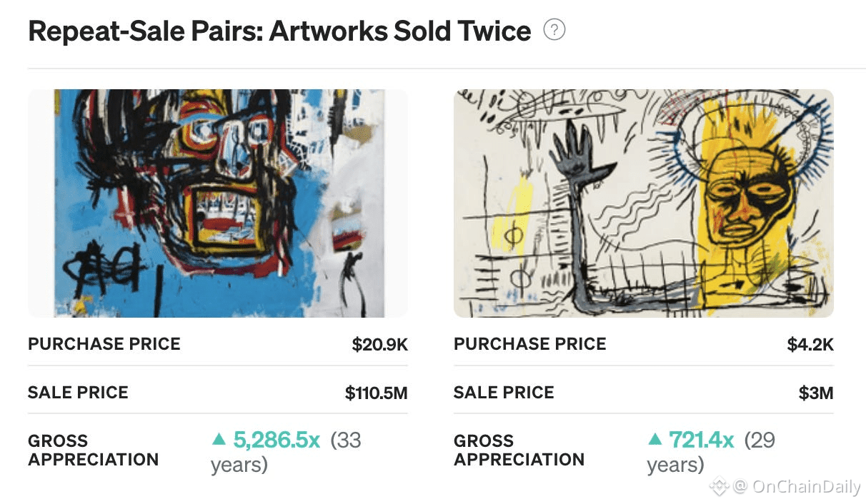
Task: Click the 5,286.5x appreciation figure
Action: pyautogui.click(x=277, y=440)
